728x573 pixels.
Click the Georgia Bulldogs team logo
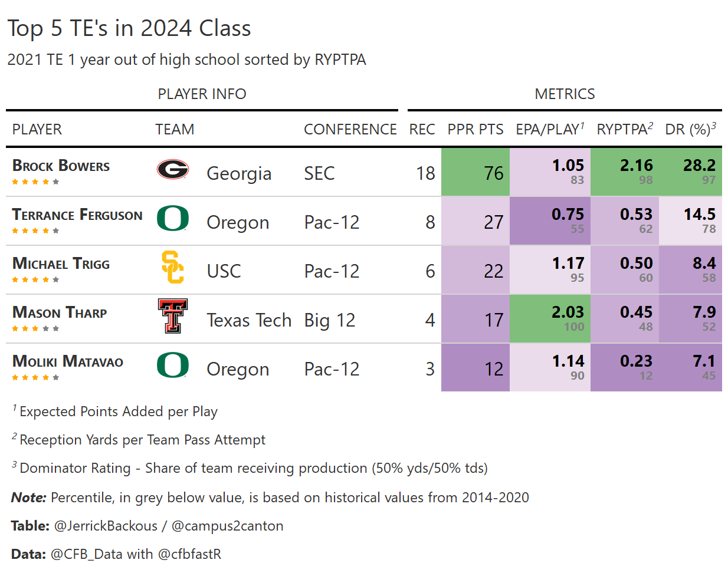pyautogui.click(x=172, y=170)
